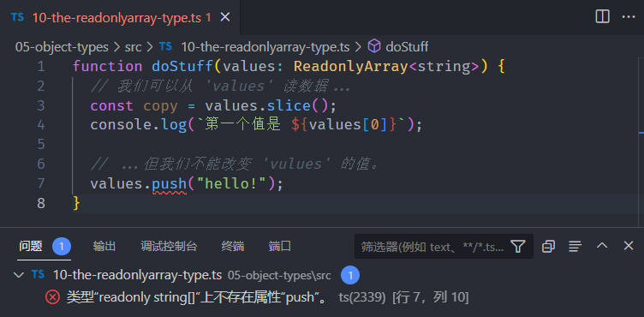Click the copy variable on line 3

coord(160,106)
